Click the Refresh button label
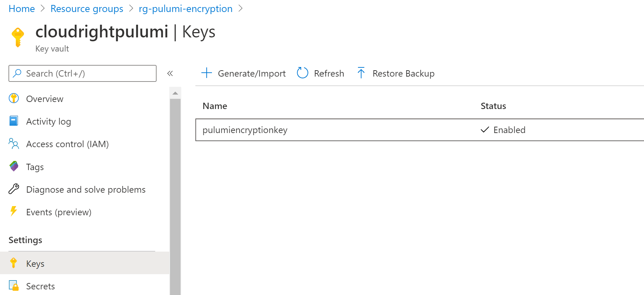The image size is (644, 295). click(x=329, y=73)
